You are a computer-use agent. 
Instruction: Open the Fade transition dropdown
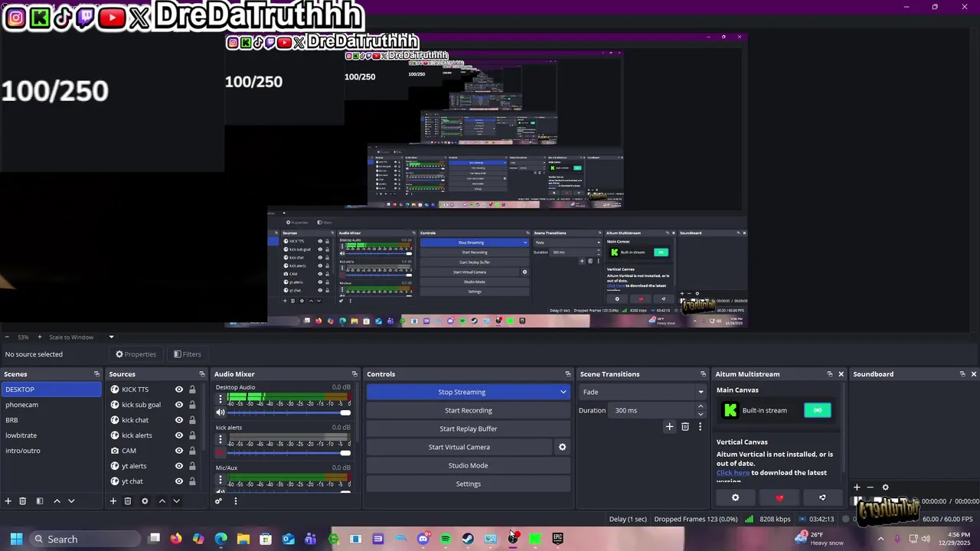[642, 392]
